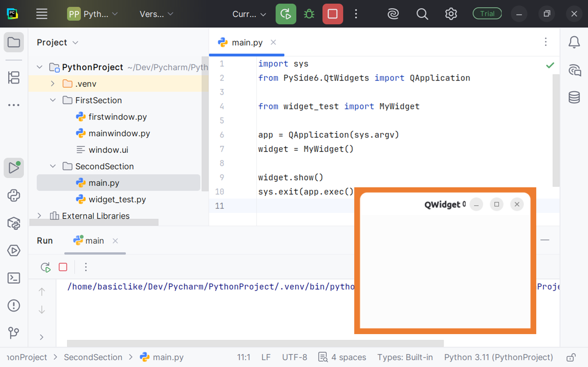Open the project selector dropdown
Image resolution: width=588 pixels, height=367 pixels.
pos(93,14)
